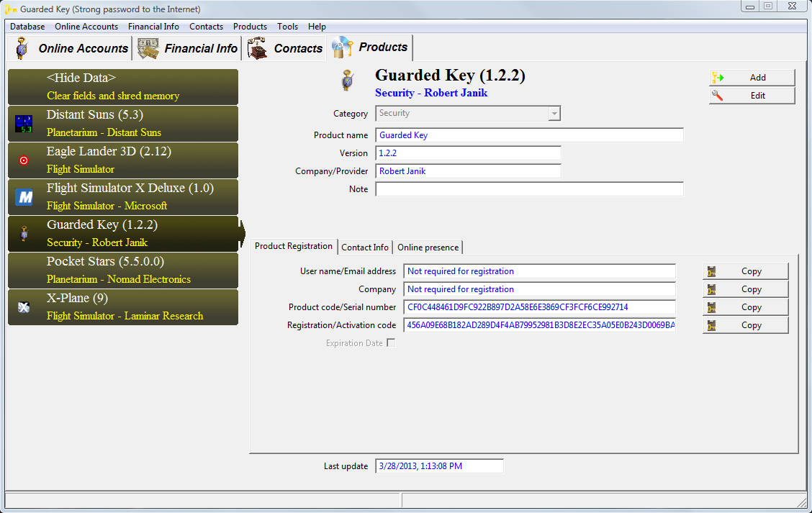Select Distant Suns (5.3) in the list
Screen dimensions: 812x513
click(123, 124)
